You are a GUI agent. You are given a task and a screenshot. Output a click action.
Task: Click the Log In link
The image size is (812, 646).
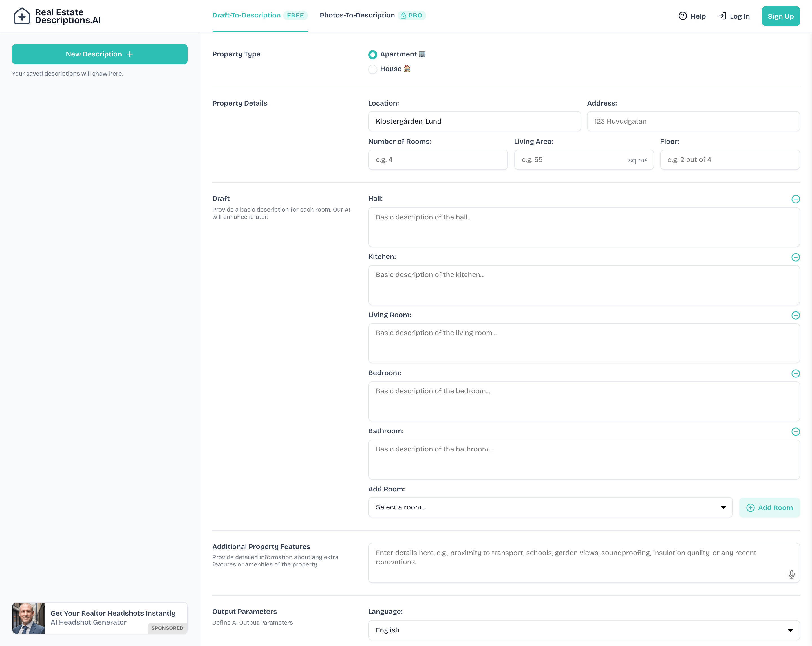click(734, 16)
